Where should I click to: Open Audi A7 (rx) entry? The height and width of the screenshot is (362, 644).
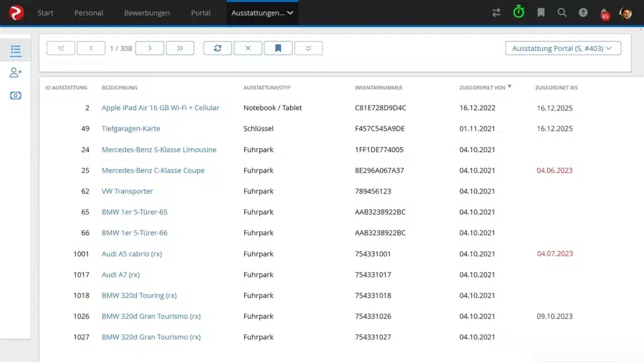pos(121,275)
